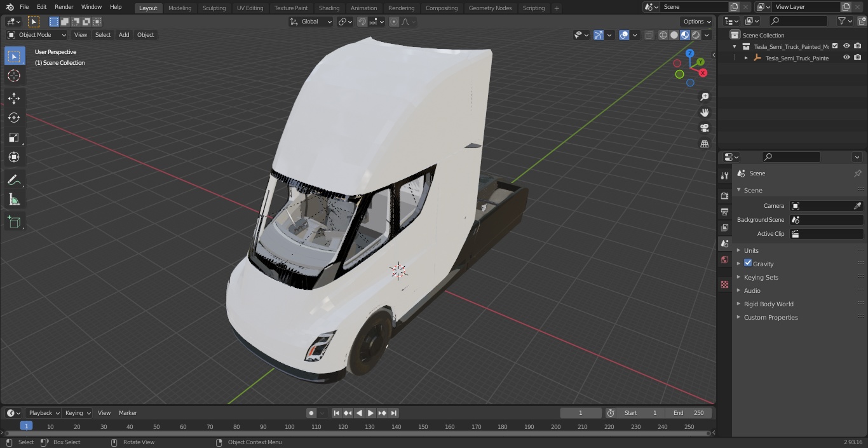Click the Blender logo menu
This screenshot has width=868, height=448.
coord(9,7)
